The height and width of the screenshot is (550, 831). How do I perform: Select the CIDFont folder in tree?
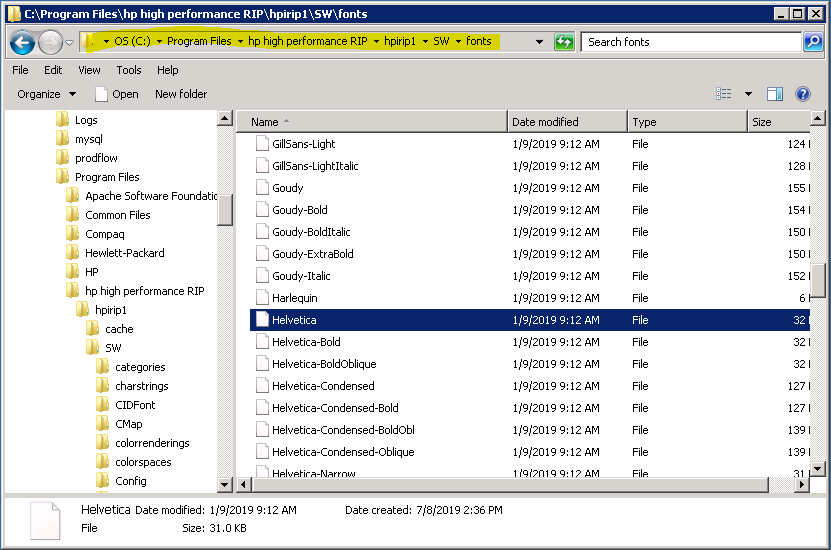(x=126, y=405)
